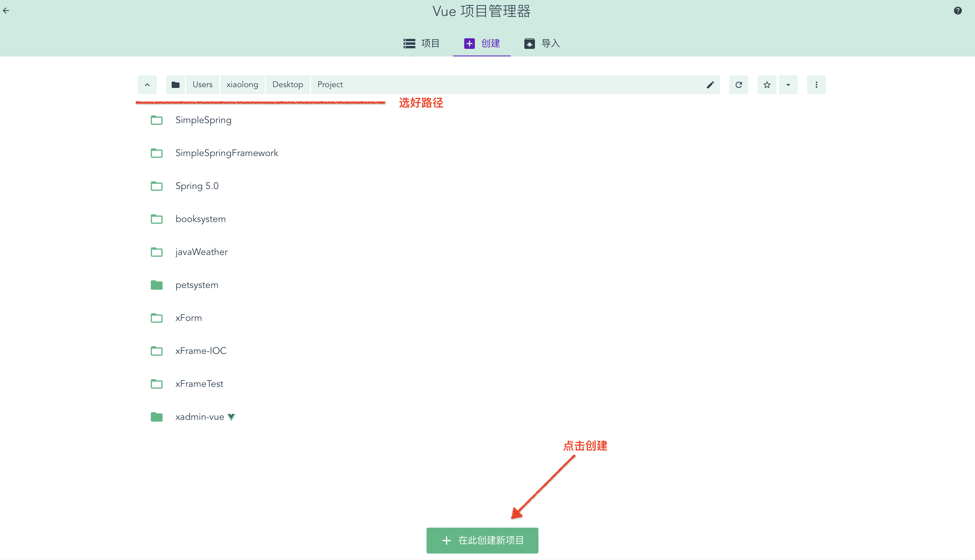
Task: Click Desktop in the breadcrumb path
Action: point(287,85)
